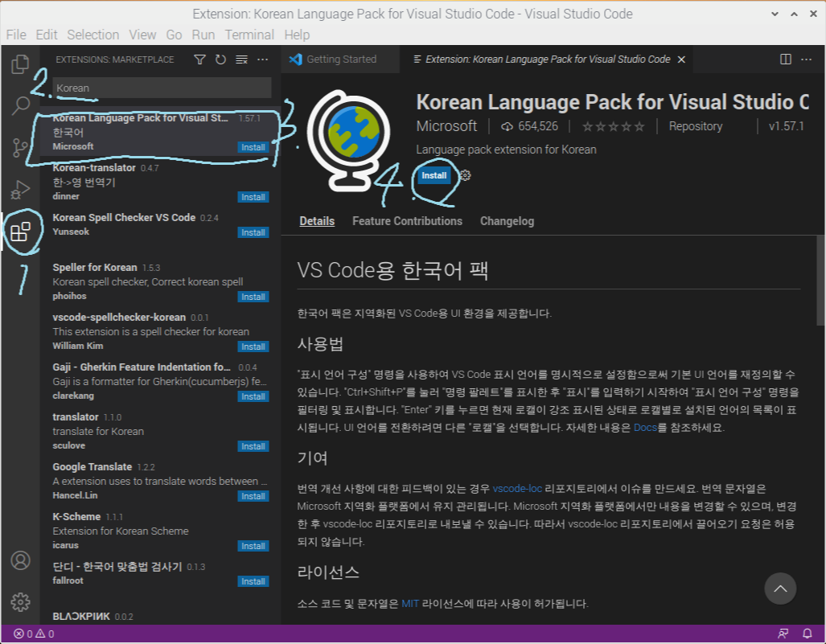Install vscode-spellchecker-korean extension

(x=253, y=347)
